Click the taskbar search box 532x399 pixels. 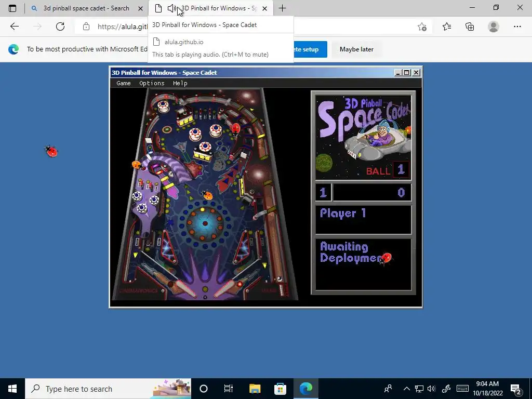pos(108,389)
